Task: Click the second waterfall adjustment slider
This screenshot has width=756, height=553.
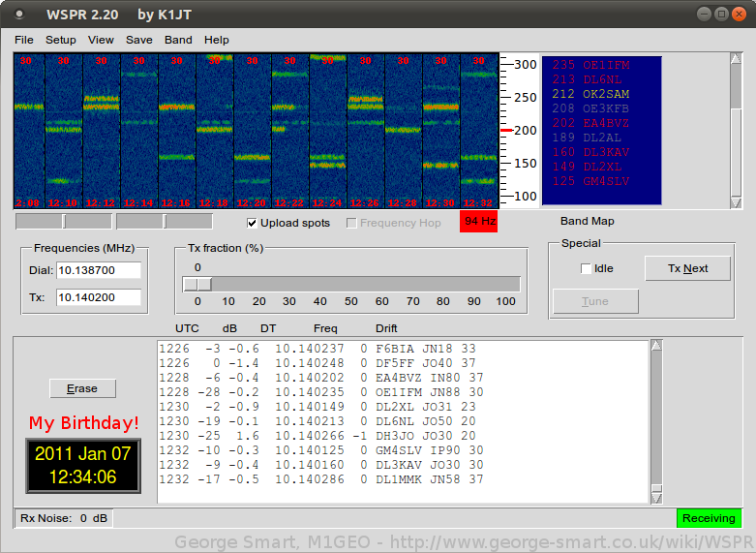Action: [x=165, y=222]
